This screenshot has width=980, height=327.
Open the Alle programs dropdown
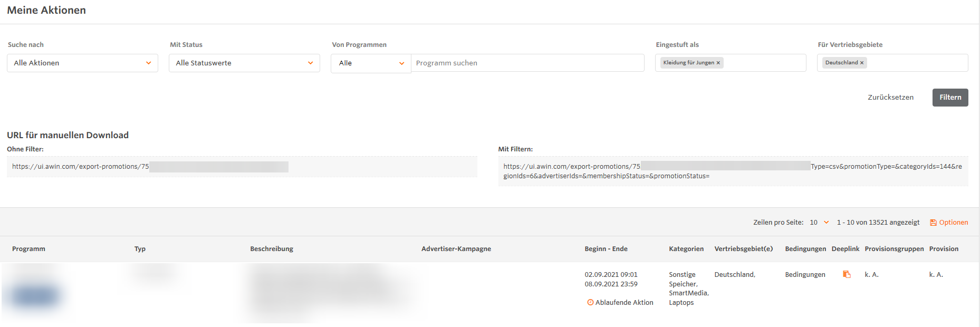[371, 63]
